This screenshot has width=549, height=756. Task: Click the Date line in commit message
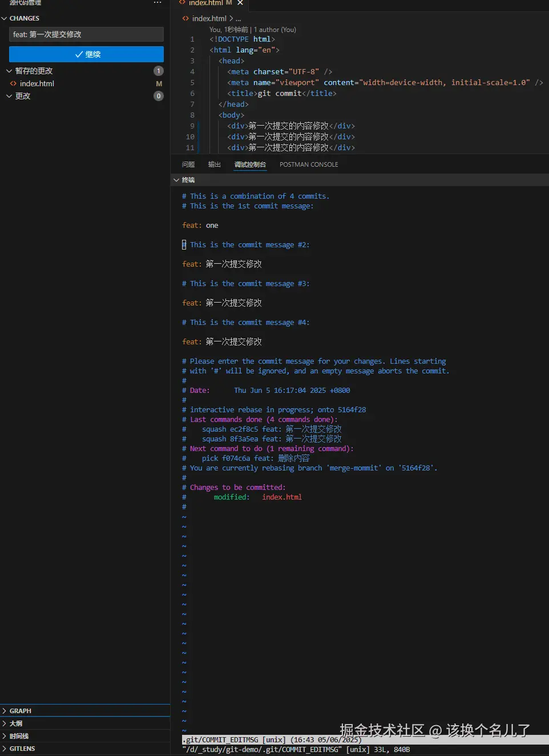[266, 391]
